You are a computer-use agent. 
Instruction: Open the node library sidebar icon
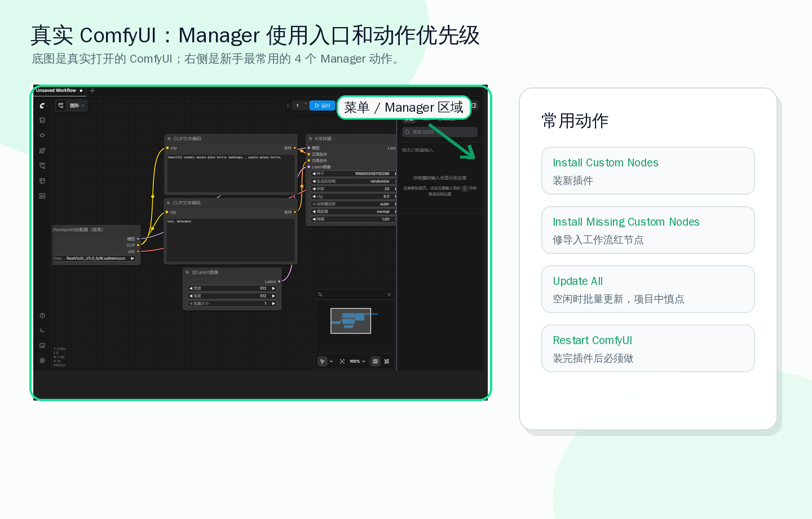click(42, 135)
